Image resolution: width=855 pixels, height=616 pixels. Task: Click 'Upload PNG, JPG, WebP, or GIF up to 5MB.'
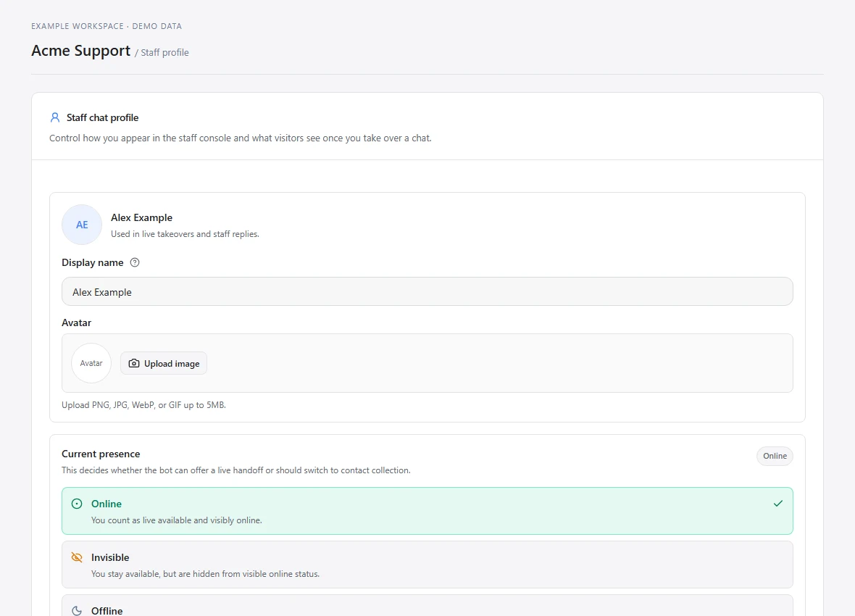pos(143,405)
